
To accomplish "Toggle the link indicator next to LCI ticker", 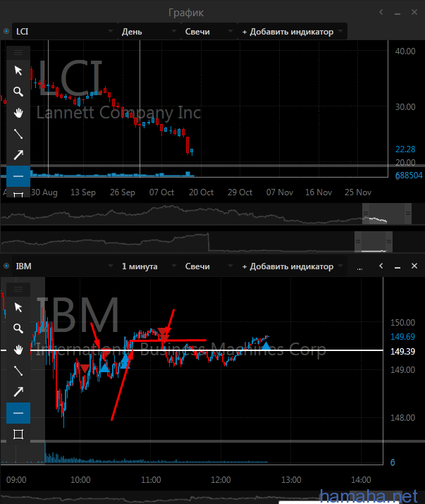I will click(6, 32).
